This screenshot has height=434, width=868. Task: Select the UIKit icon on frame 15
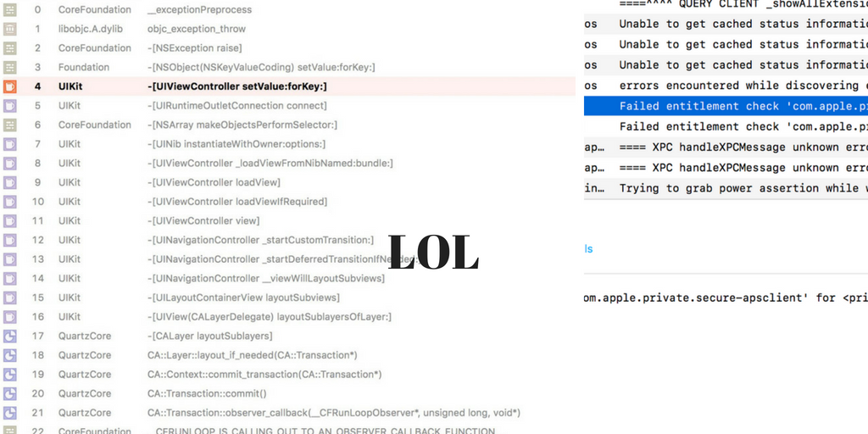pyautogui.click(x=10, y=298)
